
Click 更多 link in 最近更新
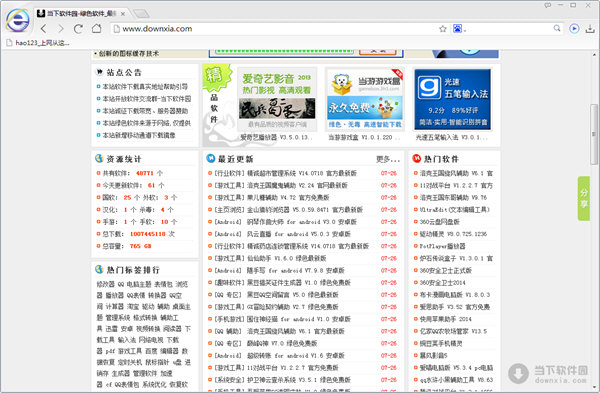point(388,159)
